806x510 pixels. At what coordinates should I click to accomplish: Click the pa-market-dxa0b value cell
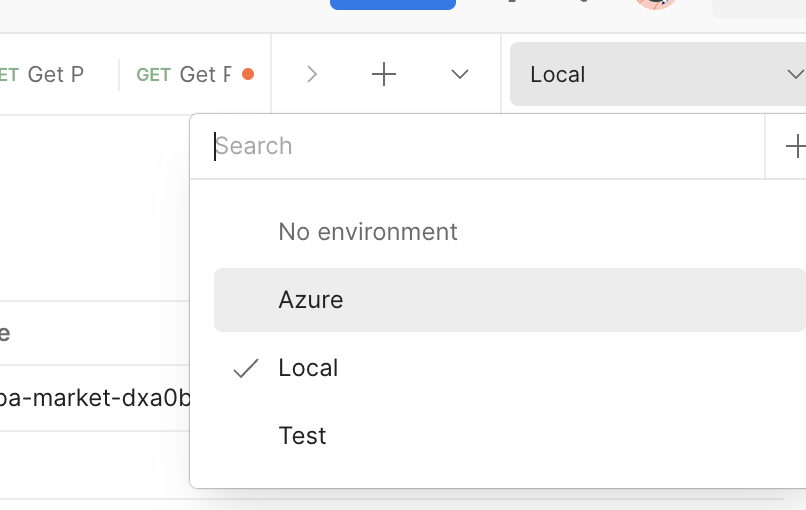coord(95,398)
